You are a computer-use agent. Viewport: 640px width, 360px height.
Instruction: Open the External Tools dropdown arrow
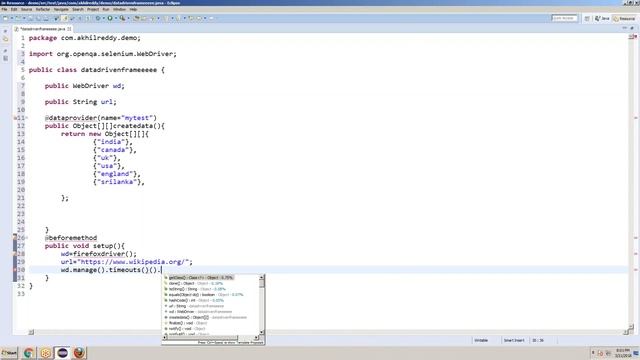128,18
